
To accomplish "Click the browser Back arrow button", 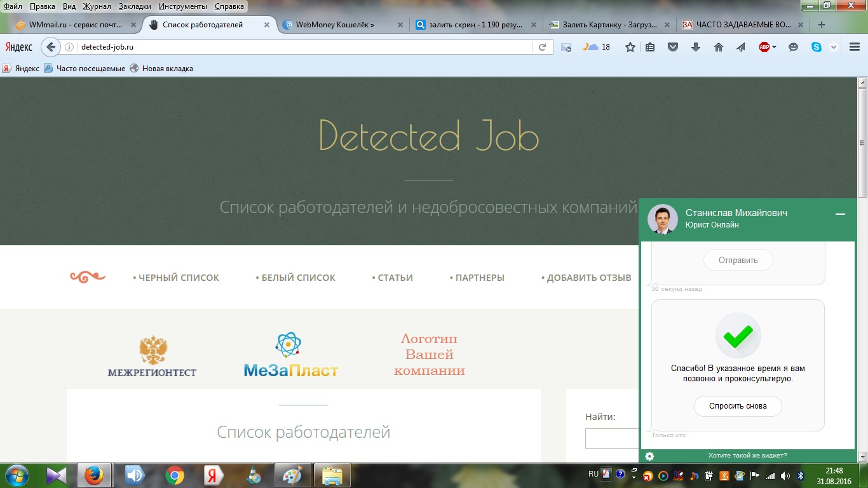I will (51, 47).
